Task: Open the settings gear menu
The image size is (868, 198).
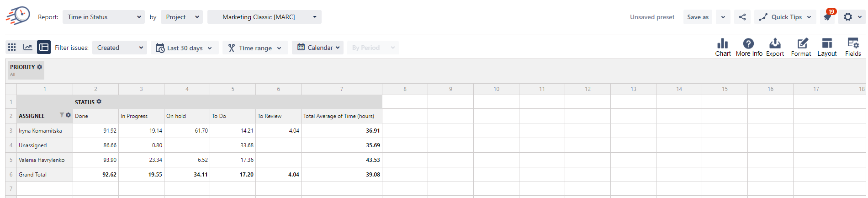Action: pyautogui.click(x=852, y=17)
